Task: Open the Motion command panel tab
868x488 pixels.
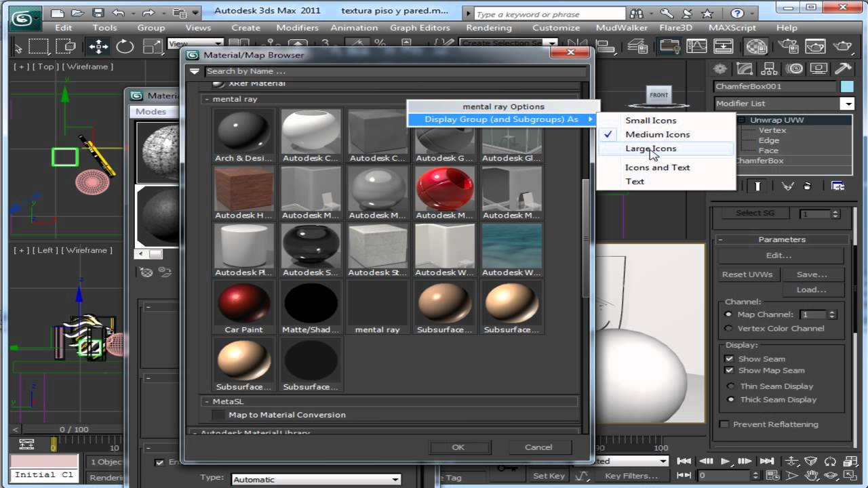Action: [794, 68]
